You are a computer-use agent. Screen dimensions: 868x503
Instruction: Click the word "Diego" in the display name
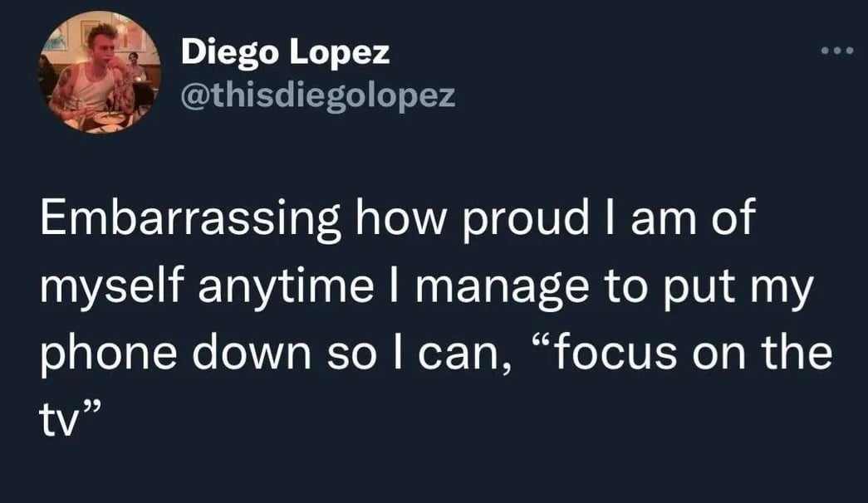click(229, 54)
